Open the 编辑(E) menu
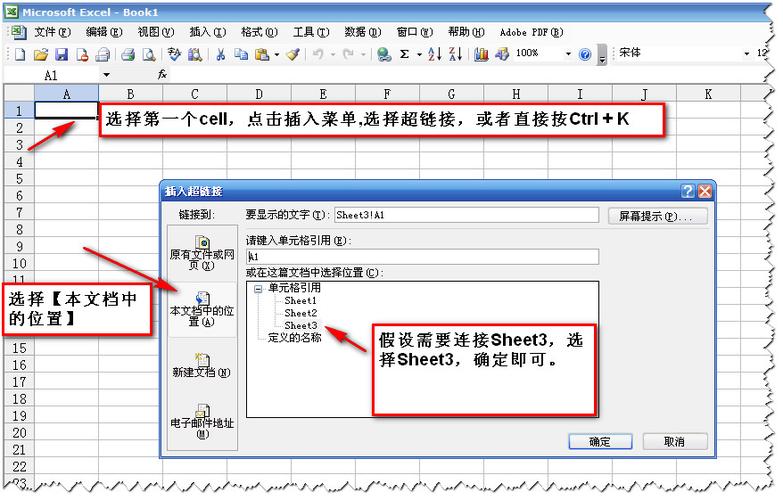Viewport: 783px width, 500px height. pyautogui.click(x=104, y=32)
